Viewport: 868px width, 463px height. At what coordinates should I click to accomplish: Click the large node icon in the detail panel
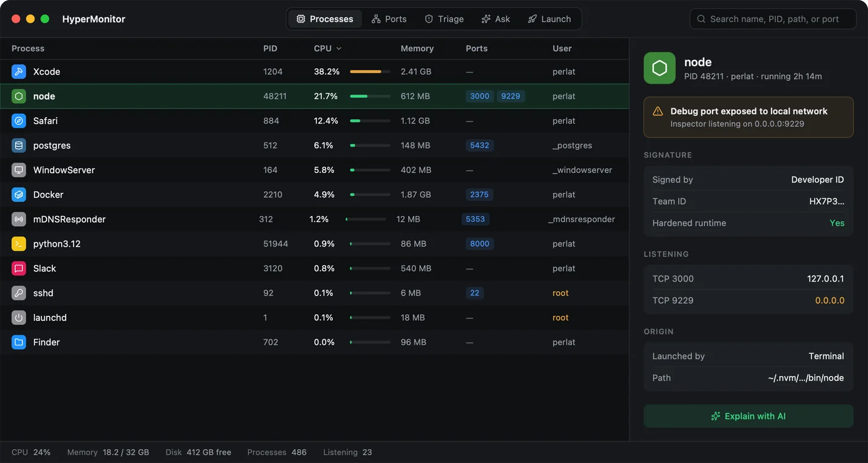659,68
